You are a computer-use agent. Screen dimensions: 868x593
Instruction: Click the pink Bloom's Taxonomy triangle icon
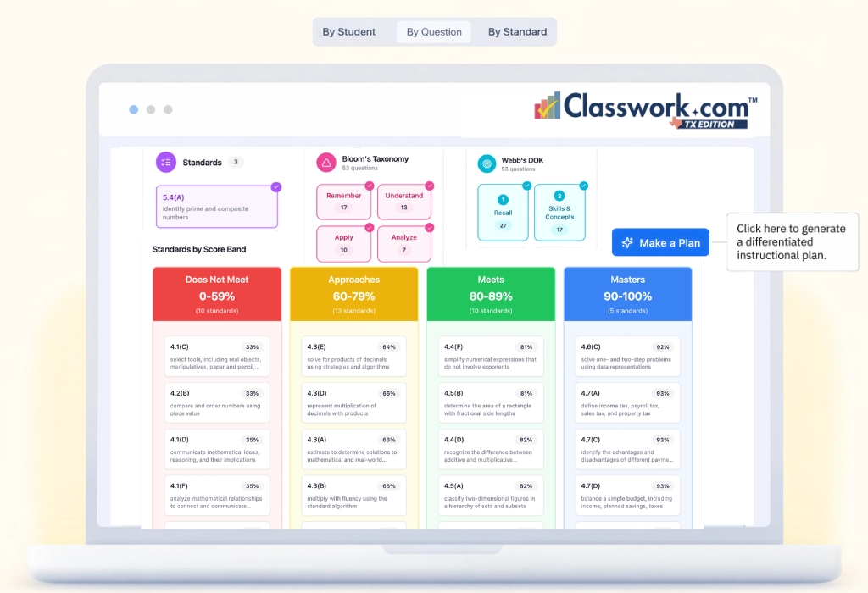(x=326, y=161)
